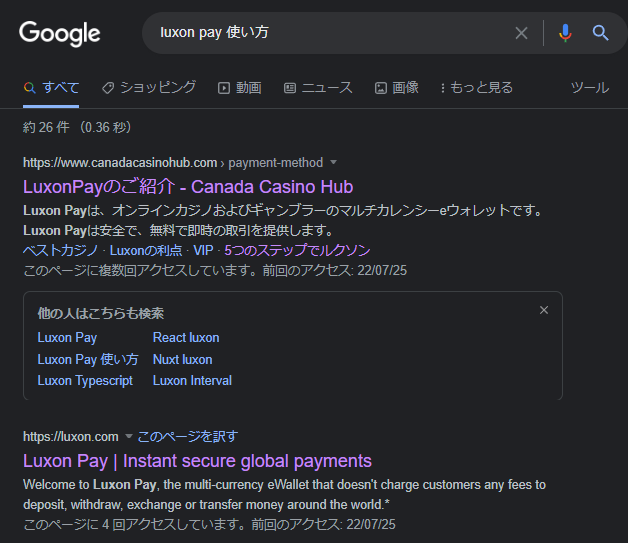Screen dimensions: 628x543
Task: Click the canadacasinohub.com URL text
Action: coord(120,163)
